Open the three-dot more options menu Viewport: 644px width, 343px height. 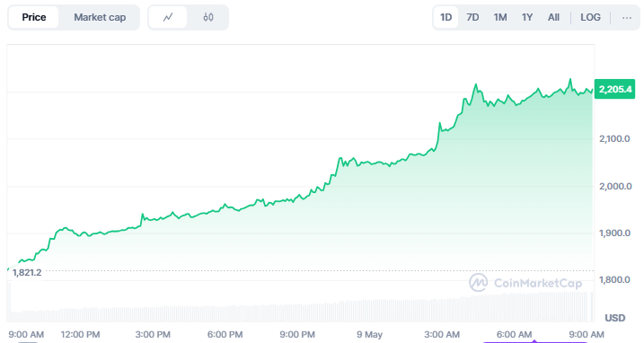pyautogui.click(x=626, y=17)
